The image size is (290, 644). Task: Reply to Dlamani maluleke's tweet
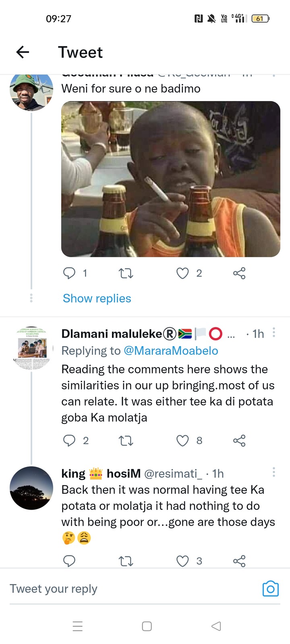pyautogui.click(x=69, y=441)
